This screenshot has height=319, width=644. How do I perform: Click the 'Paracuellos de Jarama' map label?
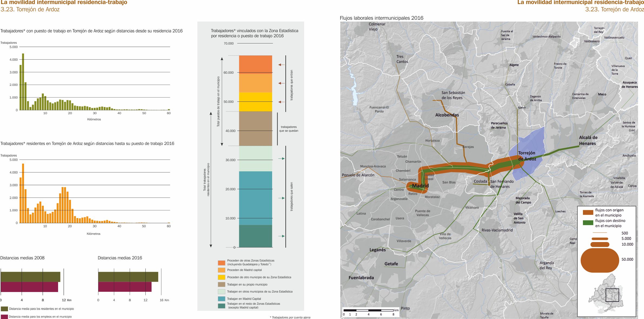click(499, 125)
